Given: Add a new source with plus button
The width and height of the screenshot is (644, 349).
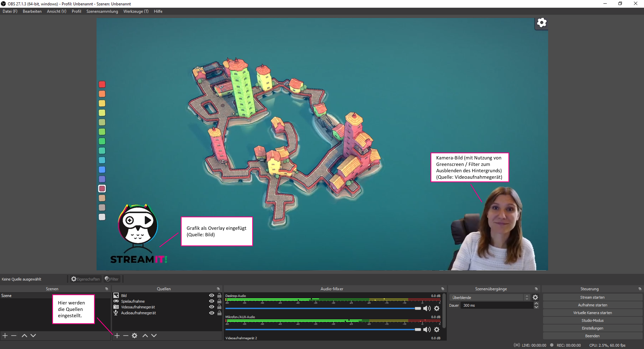Looking at the screenshot, I should [117, 336].
